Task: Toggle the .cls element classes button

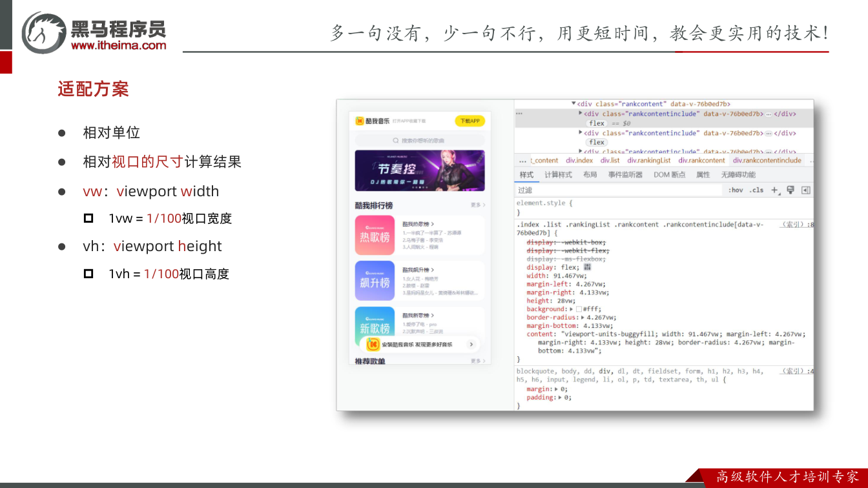Action: [x=756, y=190]
